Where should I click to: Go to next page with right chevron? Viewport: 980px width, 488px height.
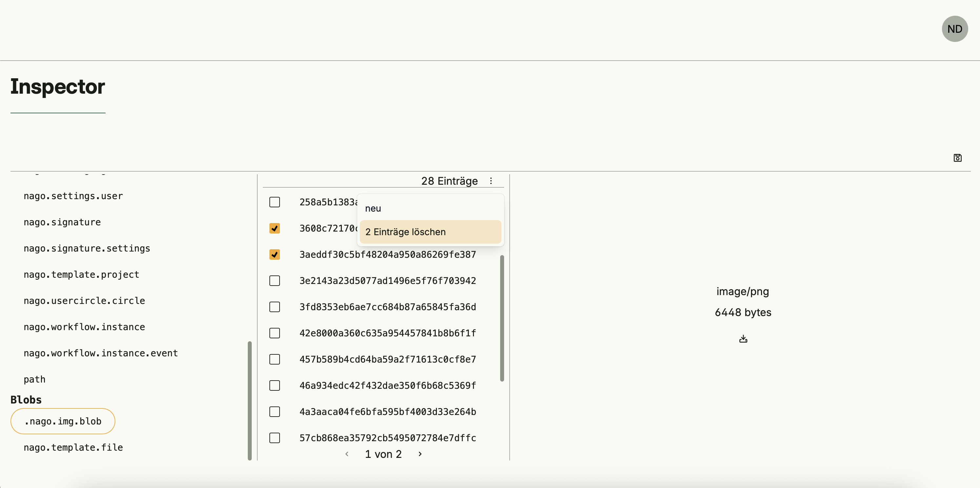(x=420, y=454)
